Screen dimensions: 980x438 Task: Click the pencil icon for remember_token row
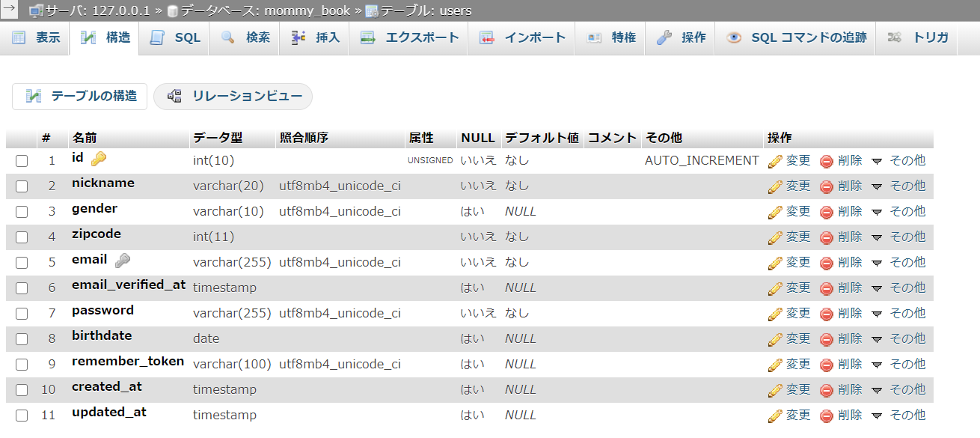775,365
